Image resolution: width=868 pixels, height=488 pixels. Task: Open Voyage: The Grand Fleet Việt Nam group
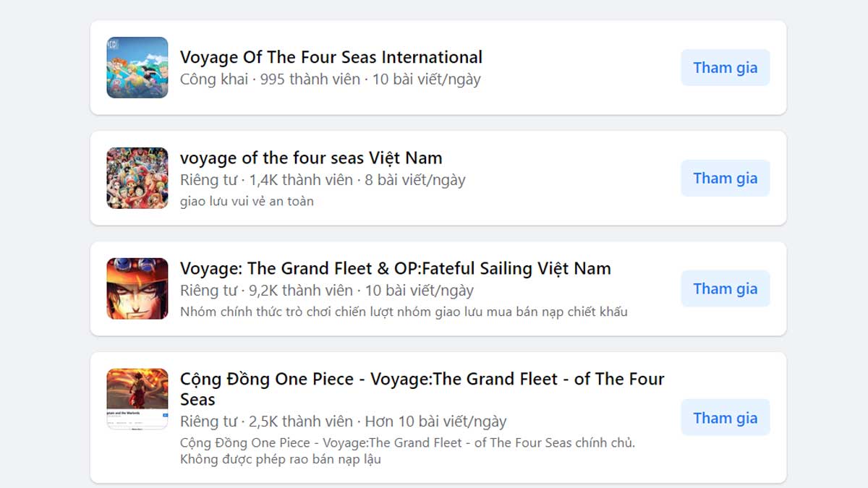click(x=395, y=268)
